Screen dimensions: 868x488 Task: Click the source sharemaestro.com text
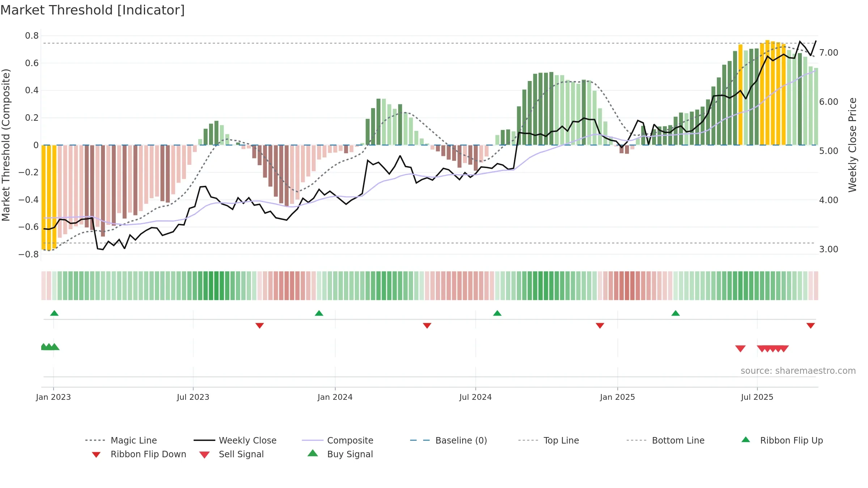(798, 371)
